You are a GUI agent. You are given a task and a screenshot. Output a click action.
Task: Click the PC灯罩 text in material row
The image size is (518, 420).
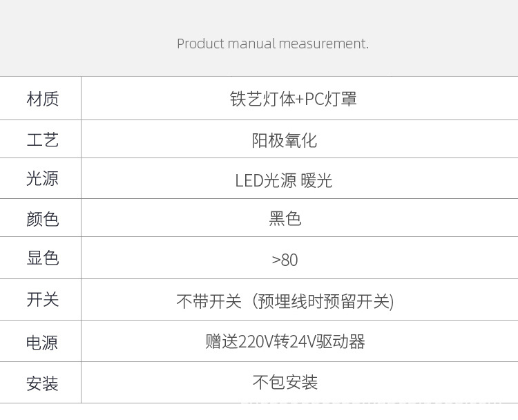click(x=331, y=99)
